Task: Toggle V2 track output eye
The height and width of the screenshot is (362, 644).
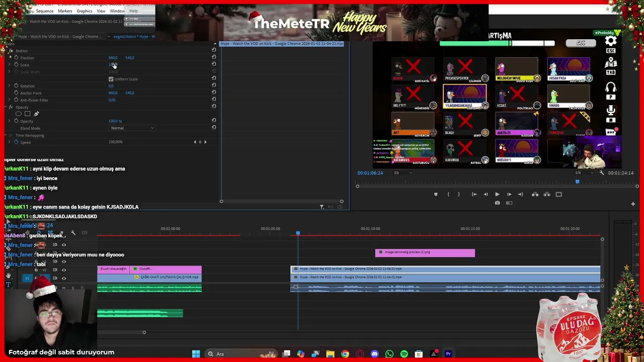Action: (63, 270)
